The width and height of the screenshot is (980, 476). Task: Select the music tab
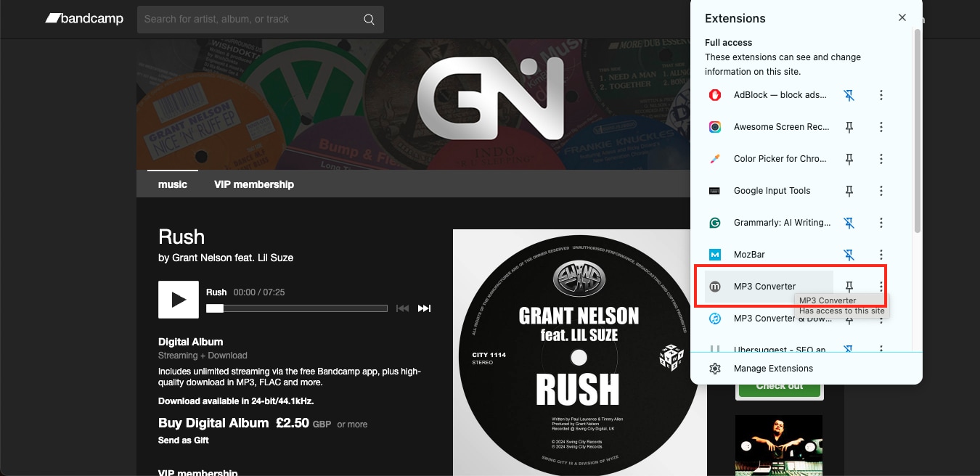click(173, 184)
